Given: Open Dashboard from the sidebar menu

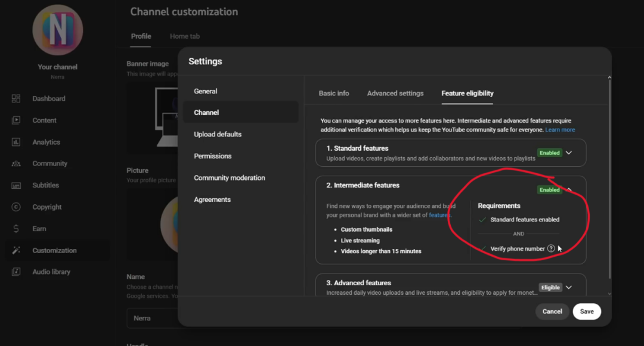Looking at the screenshot, I should pos(49,98).
